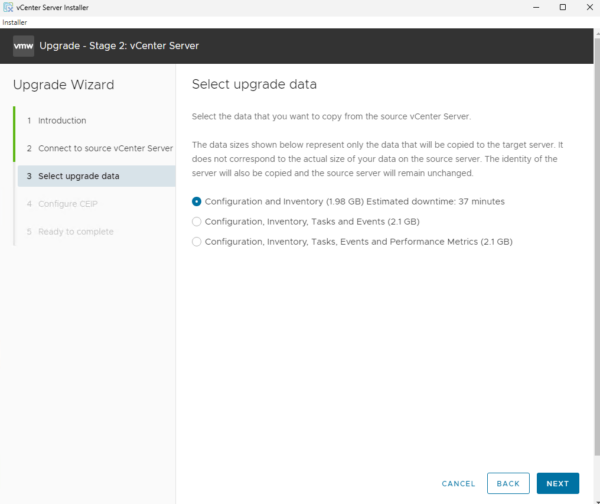This screenshot has width=600, height=504.
Task: Go back with the BACK button
Action: coord(508,483)
